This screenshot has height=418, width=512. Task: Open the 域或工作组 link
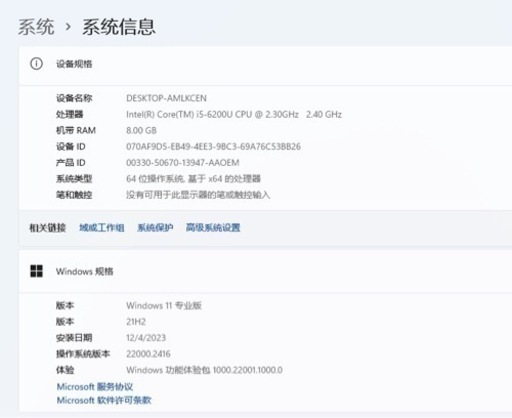[x=102, y=228]
